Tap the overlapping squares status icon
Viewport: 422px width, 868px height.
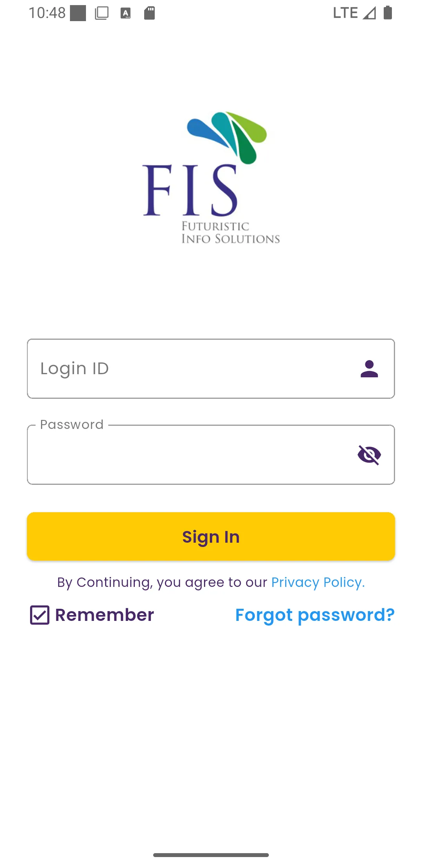102,13
